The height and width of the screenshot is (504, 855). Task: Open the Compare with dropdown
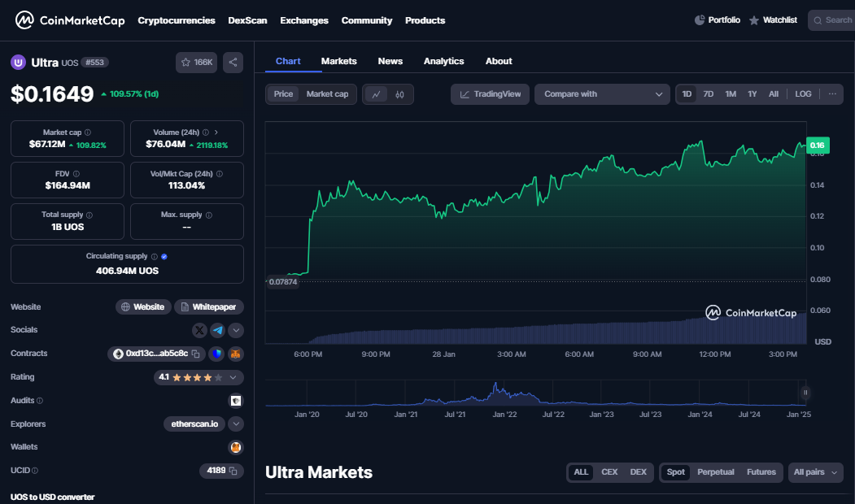point(602,94)
